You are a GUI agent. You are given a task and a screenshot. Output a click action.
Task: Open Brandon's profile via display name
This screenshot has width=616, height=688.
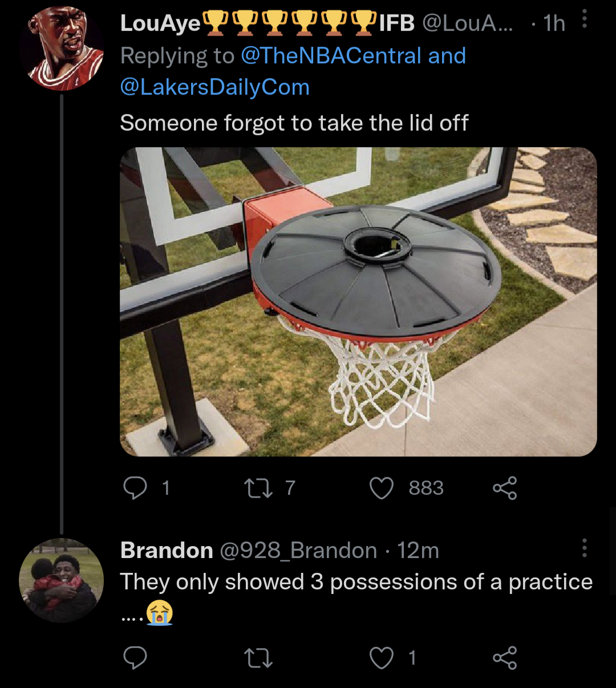click(167, 551)
